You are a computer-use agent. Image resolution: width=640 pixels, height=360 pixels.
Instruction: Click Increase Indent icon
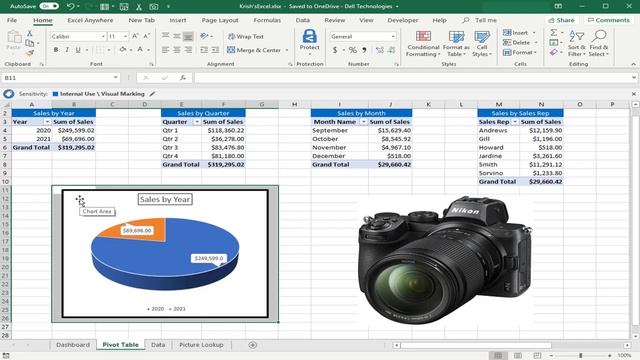pos(216,50)
